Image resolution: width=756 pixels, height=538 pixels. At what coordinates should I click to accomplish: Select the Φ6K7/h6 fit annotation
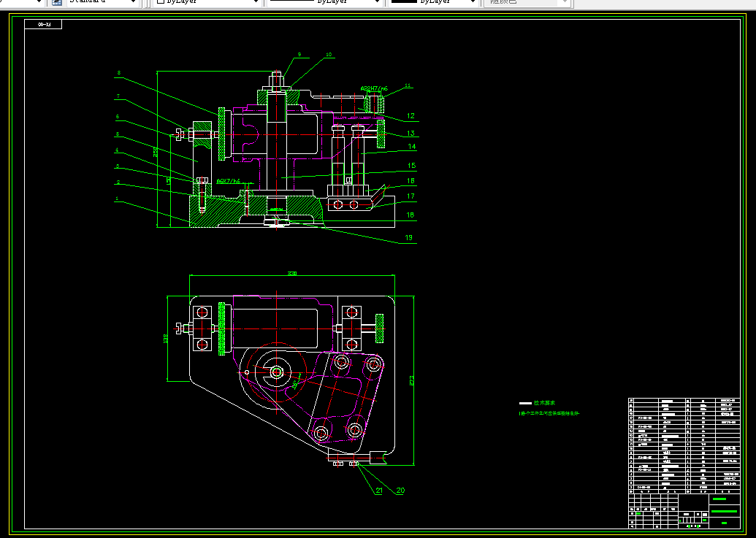(x=229, y=181)
